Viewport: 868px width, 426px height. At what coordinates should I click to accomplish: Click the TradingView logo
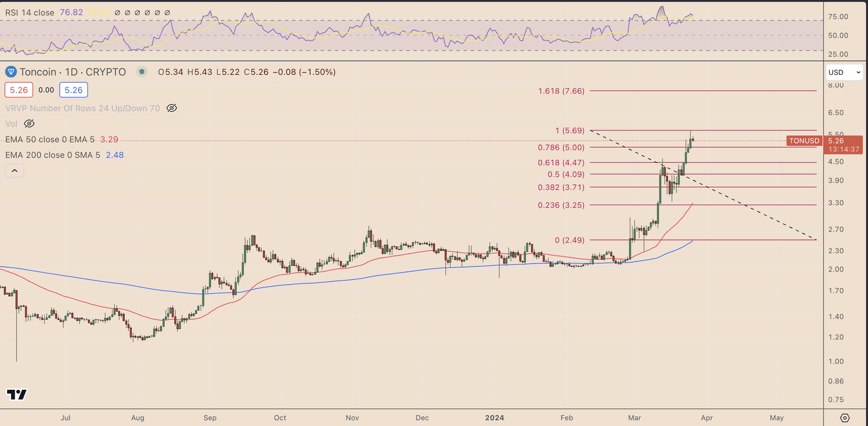tap(17, 395)
